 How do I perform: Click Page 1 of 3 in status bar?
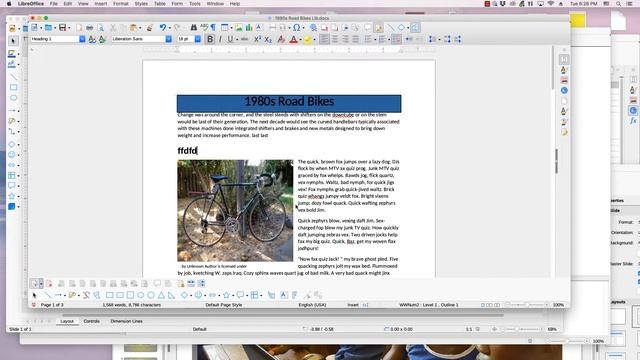point(52,305)
